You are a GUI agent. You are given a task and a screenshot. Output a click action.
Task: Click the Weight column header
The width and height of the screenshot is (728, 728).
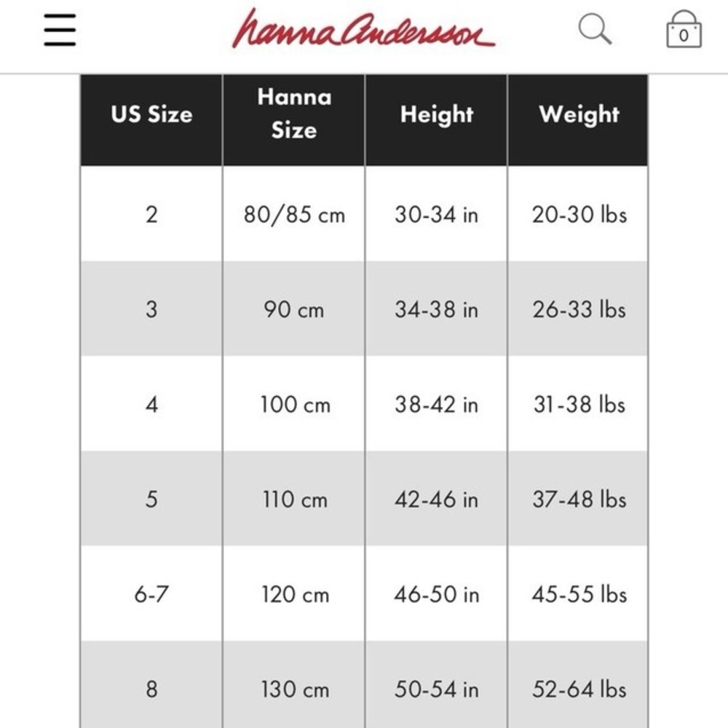[578, 120]
